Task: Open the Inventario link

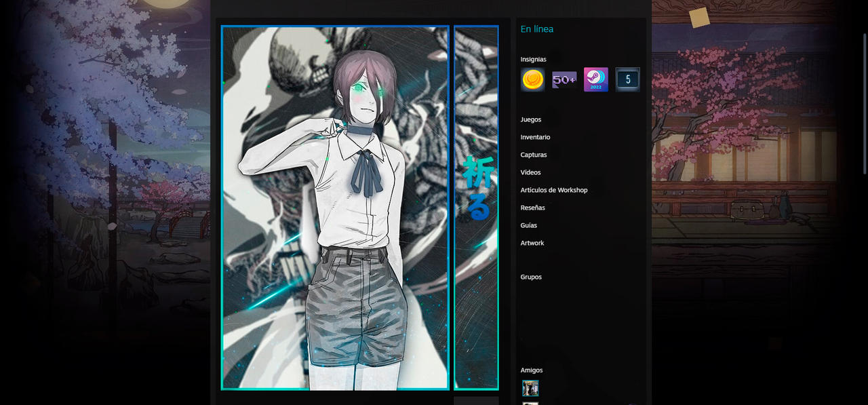Action: (x=535, y=137)
